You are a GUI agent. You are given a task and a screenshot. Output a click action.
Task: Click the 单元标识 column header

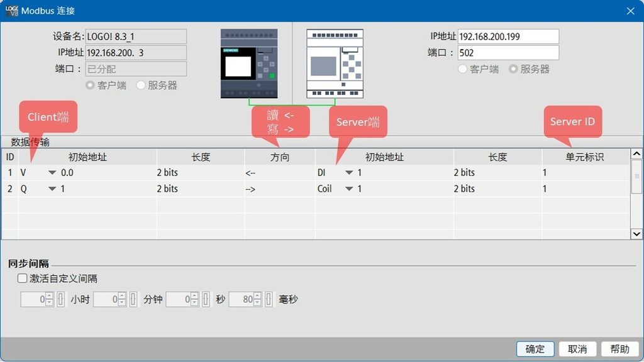point(585,157)
